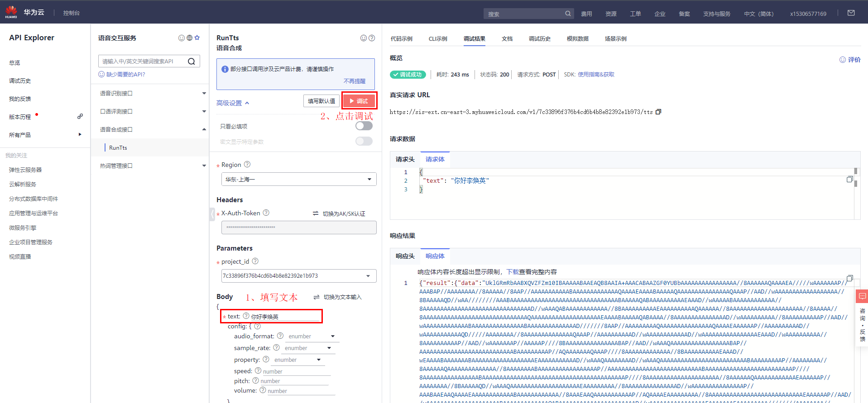Click 下载 link for full response
The width and height of the screenshot is (868, 403).
click(x=513, y=272)
